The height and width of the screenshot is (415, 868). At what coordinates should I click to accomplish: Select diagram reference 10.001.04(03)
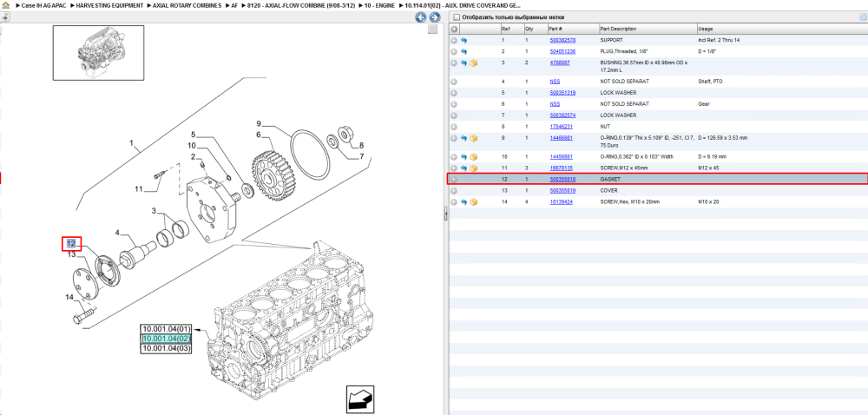coord(166,349)
